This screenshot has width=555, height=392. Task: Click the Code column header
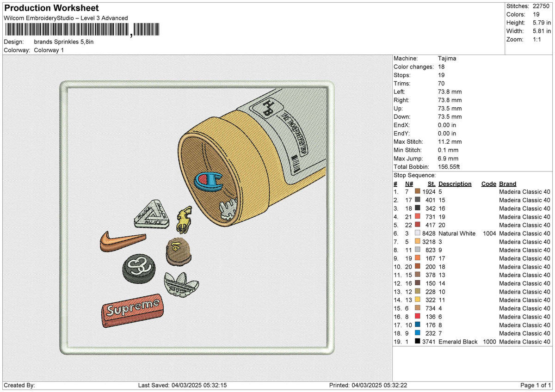(488, 184)
